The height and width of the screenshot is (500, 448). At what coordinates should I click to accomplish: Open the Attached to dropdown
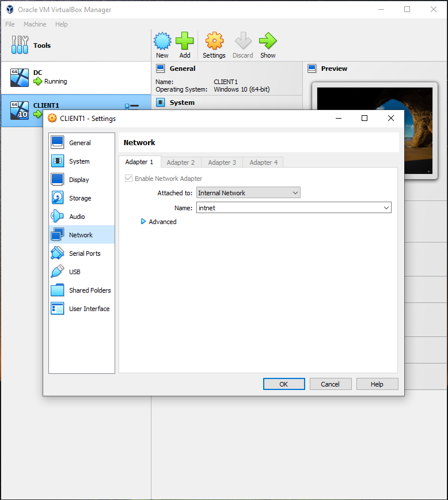(x=248, y=192)
